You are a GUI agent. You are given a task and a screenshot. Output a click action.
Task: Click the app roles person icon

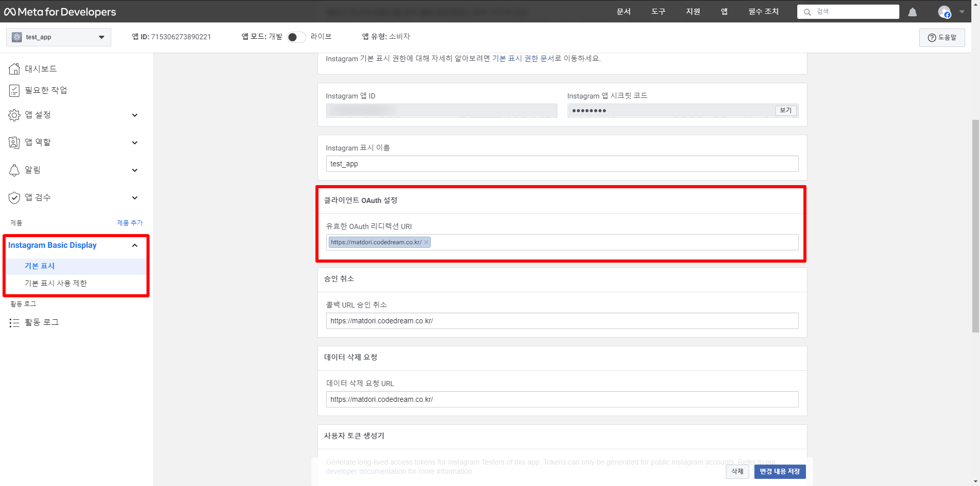pos(14,143)
